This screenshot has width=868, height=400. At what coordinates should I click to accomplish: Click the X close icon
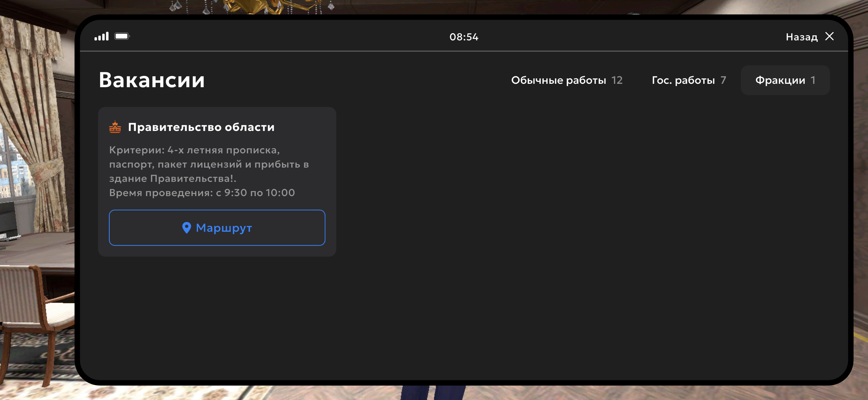[830, 36]
